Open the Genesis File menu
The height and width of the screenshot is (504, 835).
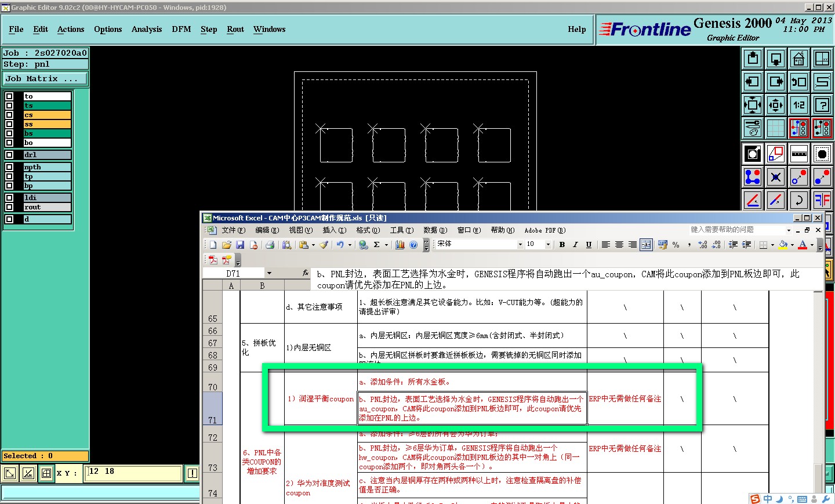click(x=16, y=29)
